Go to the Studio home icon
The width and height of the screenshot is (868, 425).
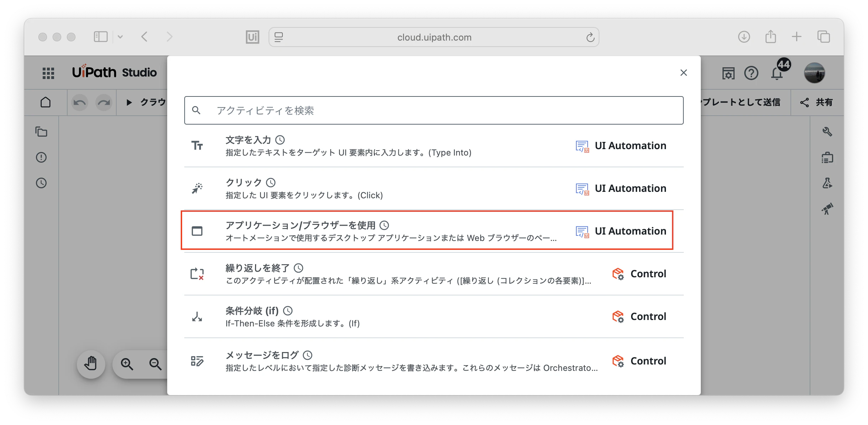[x=46, y=103]
